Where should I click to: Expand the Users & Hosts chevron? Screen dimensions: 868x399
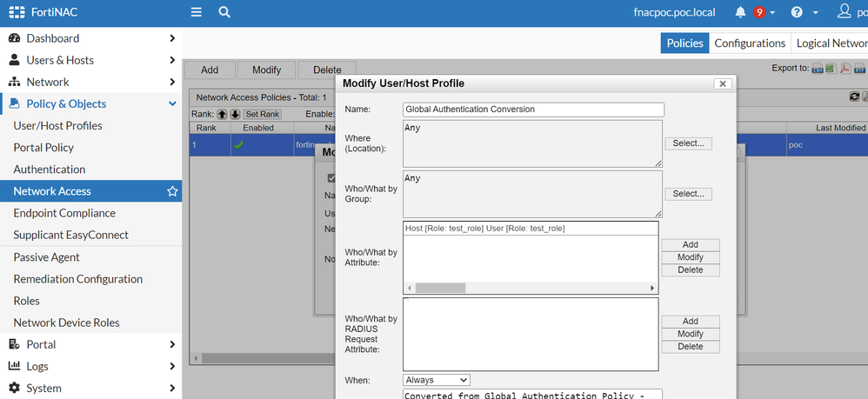pos(172,60)
